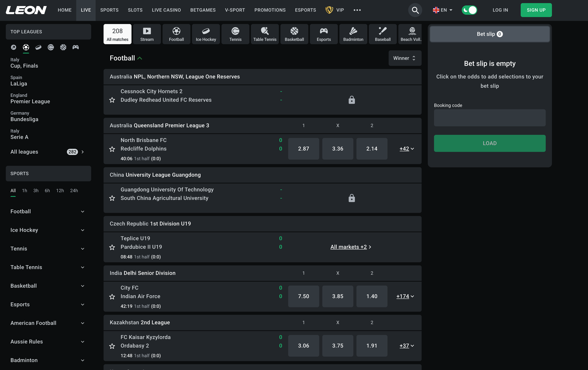Open the Spain LaLiga top league
Screen dimensions: 588x370
click(x=19, y=81)
